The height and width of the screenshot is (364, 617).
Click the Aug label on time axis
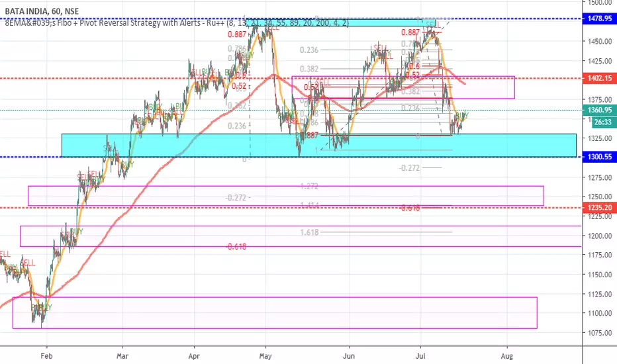(x=507, y=356)
